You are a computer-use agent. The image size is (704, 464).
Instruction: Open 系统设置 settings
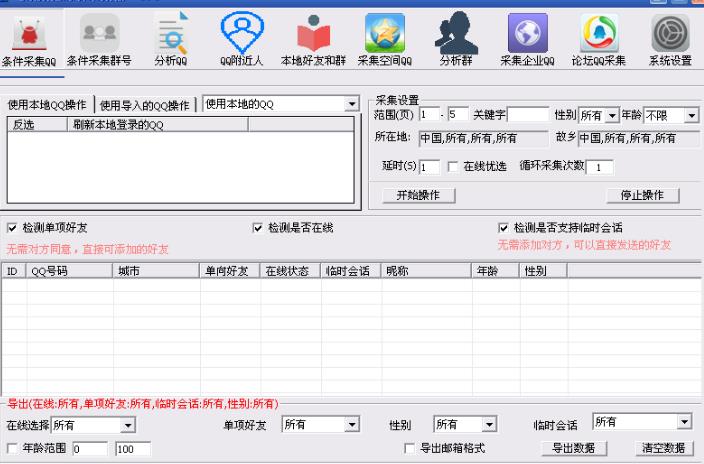click(670, 41)
